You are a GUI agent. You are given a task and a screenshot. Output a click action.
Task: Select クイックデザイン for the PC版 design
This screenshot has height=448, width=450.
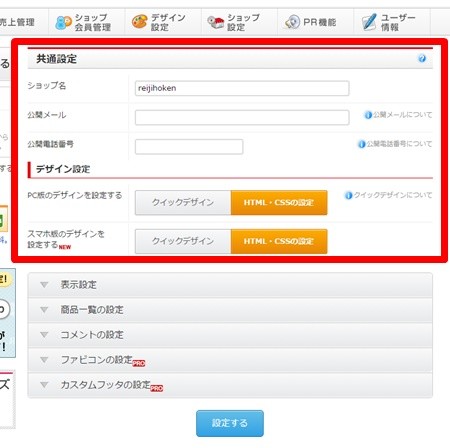[183, 203]
